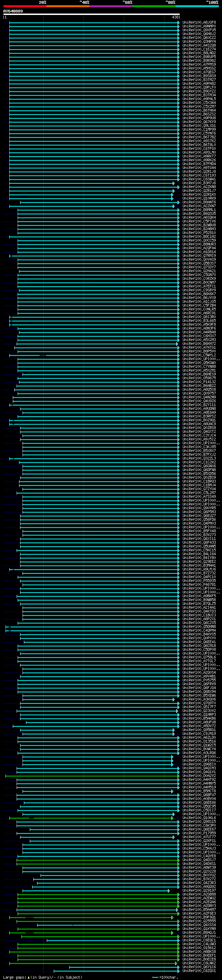This screenshot has width=222, height=980.
Task: Select hit label UniRef100_A9PA82
Action: coord(199,84)
